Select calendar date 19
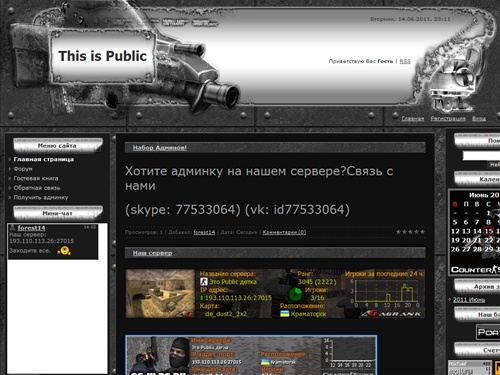Viewport: 500px width, 375px height. (x=455, y=240)
